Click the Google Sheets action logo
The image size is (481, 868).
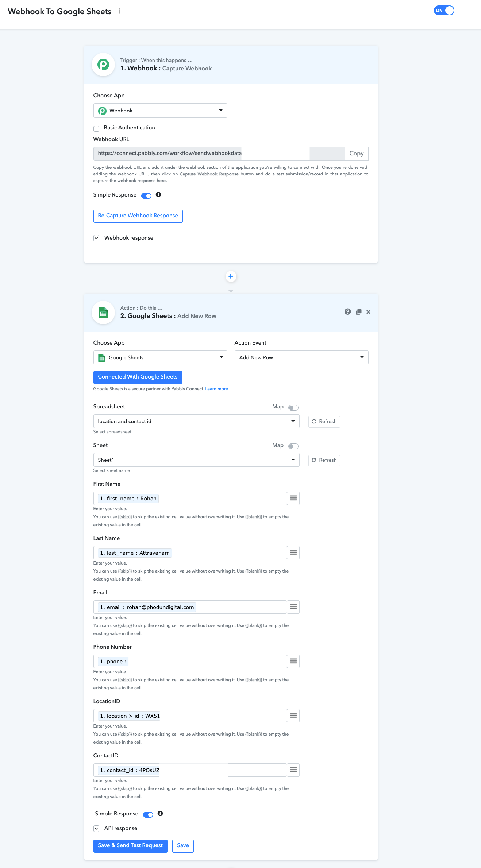pos(103,313)
